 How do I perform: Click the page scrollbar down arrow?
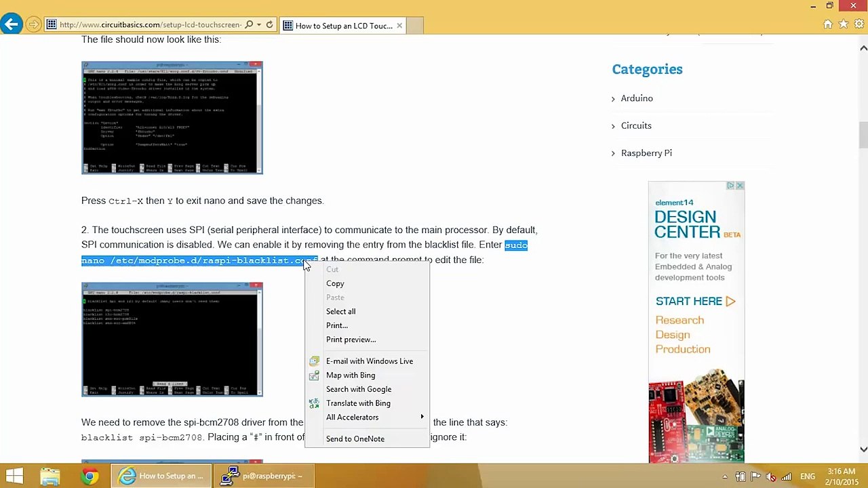point(863,449)
